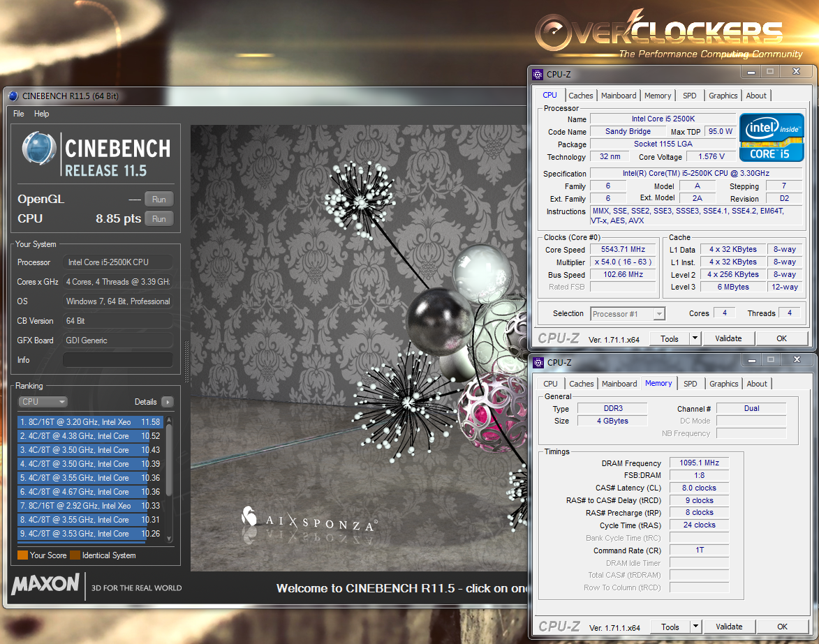Click the Cinebench globe logo
This screenshot has height=644, width=819.
coord(39,149)
